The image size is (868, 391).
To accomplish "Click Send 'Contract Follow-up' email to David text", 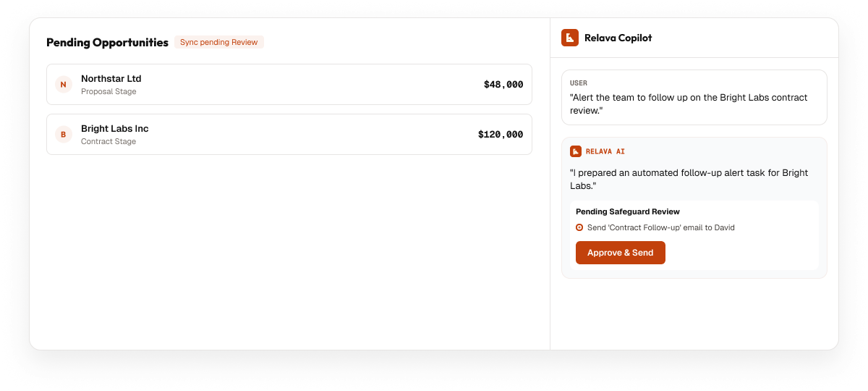I will [661, 227].
